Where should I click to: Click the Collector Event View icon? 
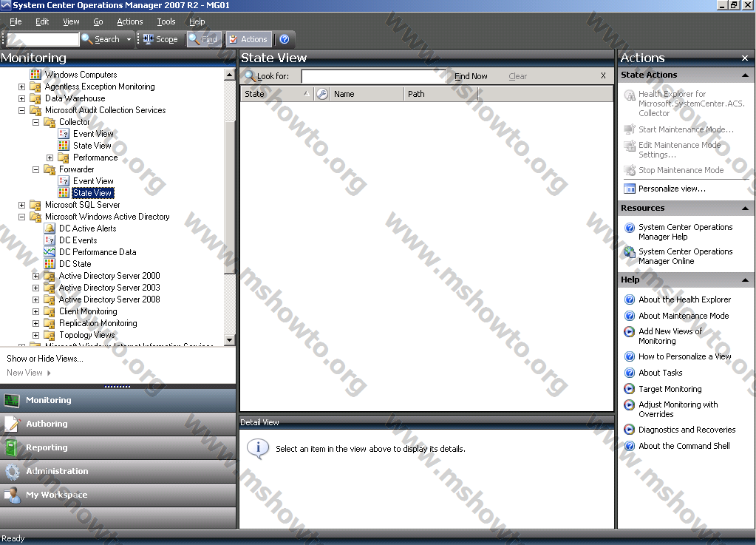(64, 134)
